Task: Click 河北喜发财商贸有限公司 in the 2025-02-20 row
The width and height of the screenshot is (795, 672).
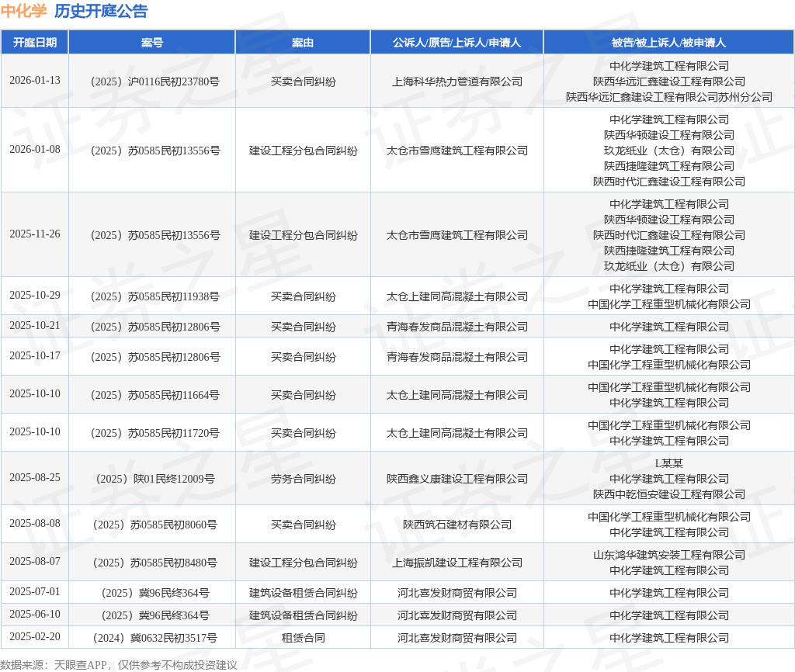Action: point(457,638)
